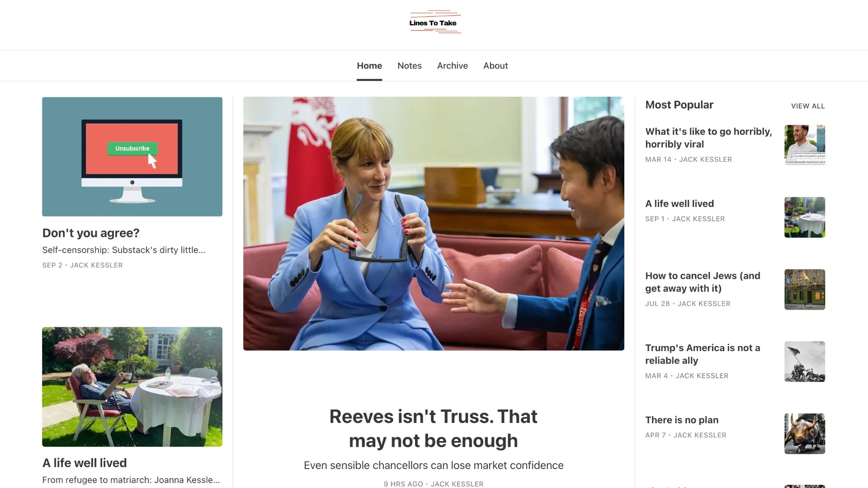Screen dimensions: 868x488
Task: Click the Iwo Jima flag thumbnail
Action: coord(804,361)
